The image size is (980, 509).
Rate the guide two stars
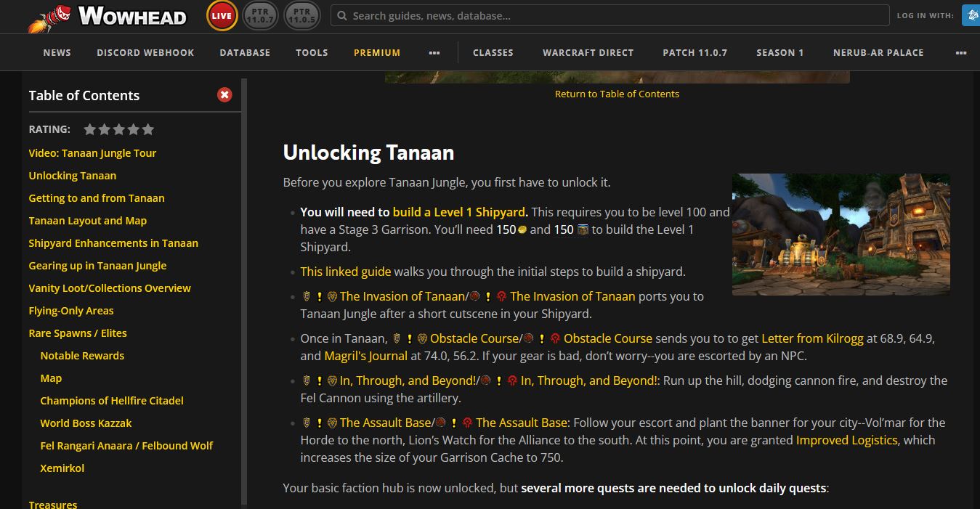pyautogui.click(x=105, y=129)
